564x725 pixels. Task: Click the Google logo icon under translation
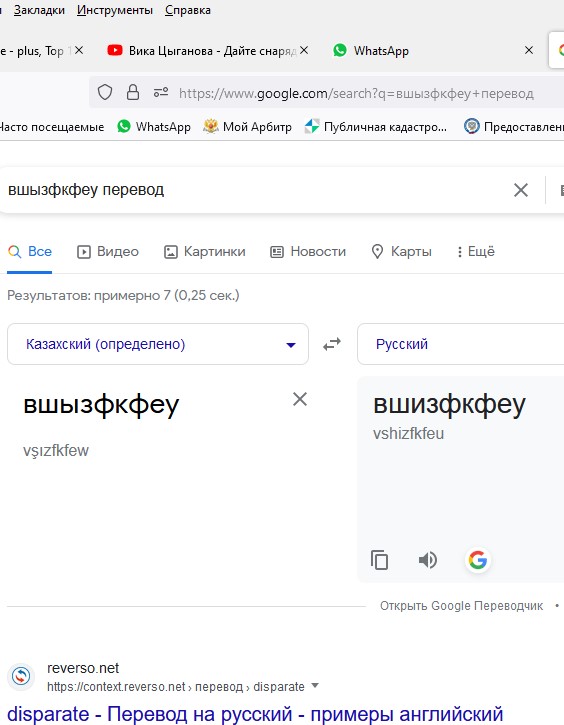pyautogui.click(x=478, y=560)
